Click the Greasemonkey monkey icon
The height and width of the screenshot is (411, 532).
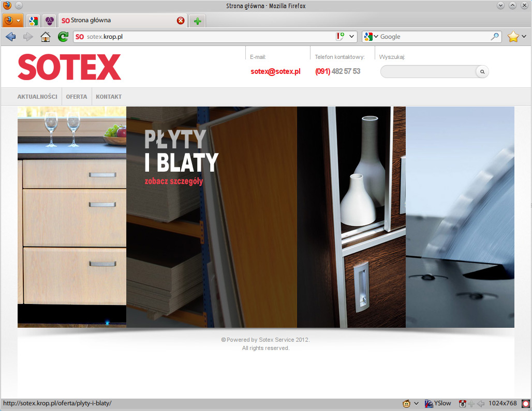[407, 403]
